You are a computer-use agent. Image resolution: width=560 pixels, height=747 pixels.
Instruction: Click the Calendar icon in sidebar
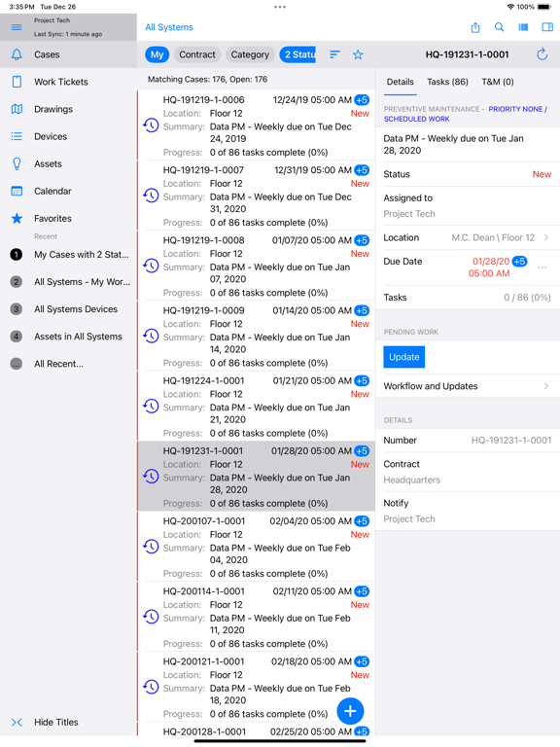coord(17,191)
